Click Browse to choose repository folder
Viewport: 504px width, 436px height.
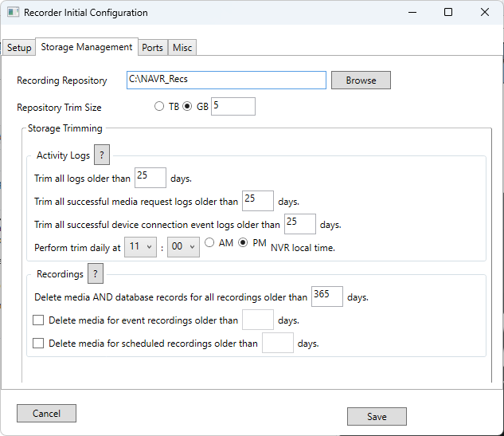361,81
